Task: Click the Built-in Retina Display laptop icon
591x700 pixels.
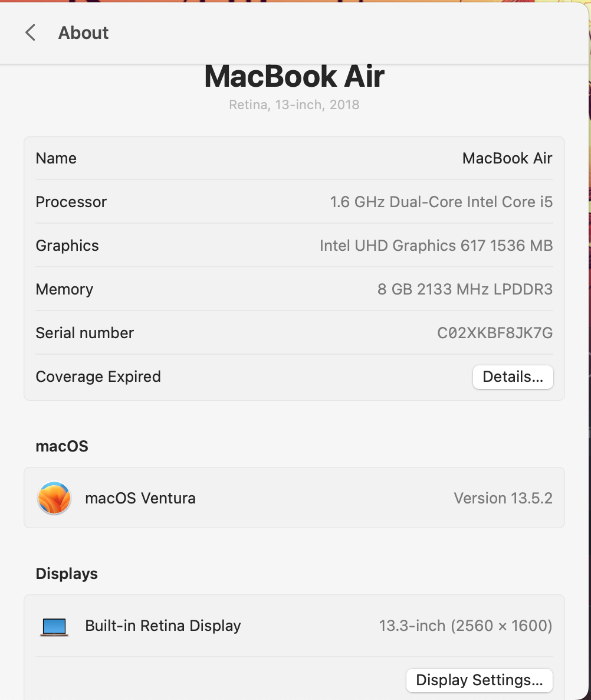Action: [x=54, y=627]
